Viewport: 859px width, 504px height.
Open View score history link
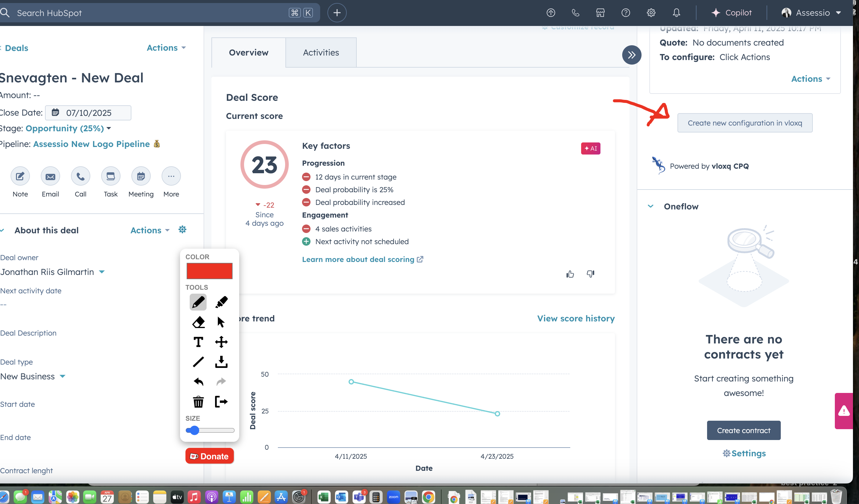pos(576,318)
